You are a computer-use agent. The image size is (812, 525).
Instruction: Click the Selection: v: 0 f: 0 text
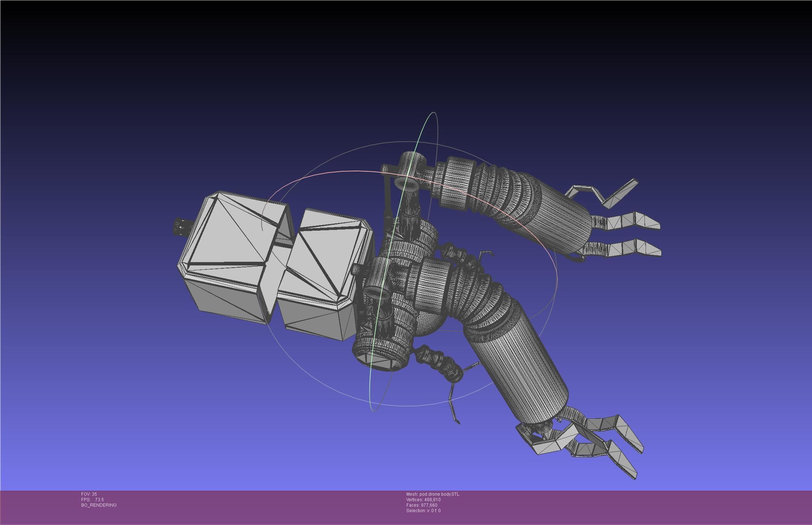423,511
